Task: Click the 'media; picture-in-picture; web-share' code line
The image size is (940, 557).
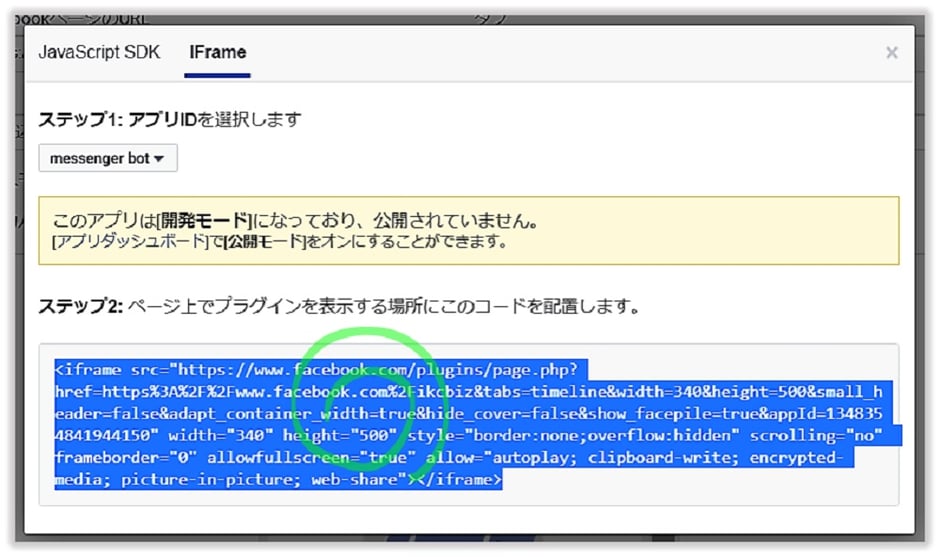Action: point(278,480)
